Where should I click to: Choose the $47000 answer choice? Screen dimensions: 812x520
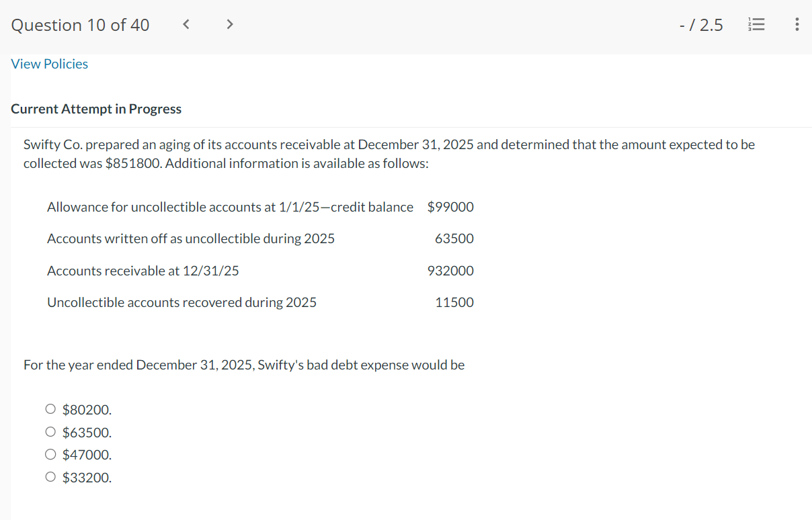point(50,454)
